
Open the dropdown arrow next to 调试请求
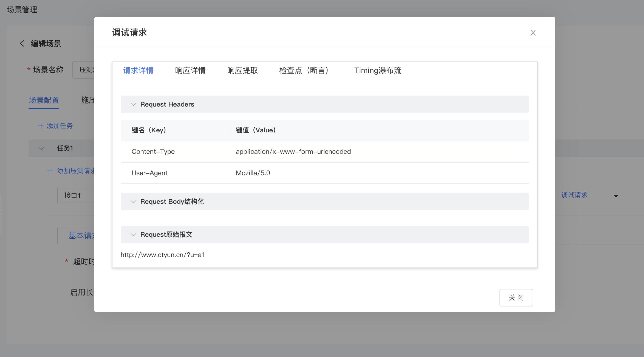pos(616,196)
